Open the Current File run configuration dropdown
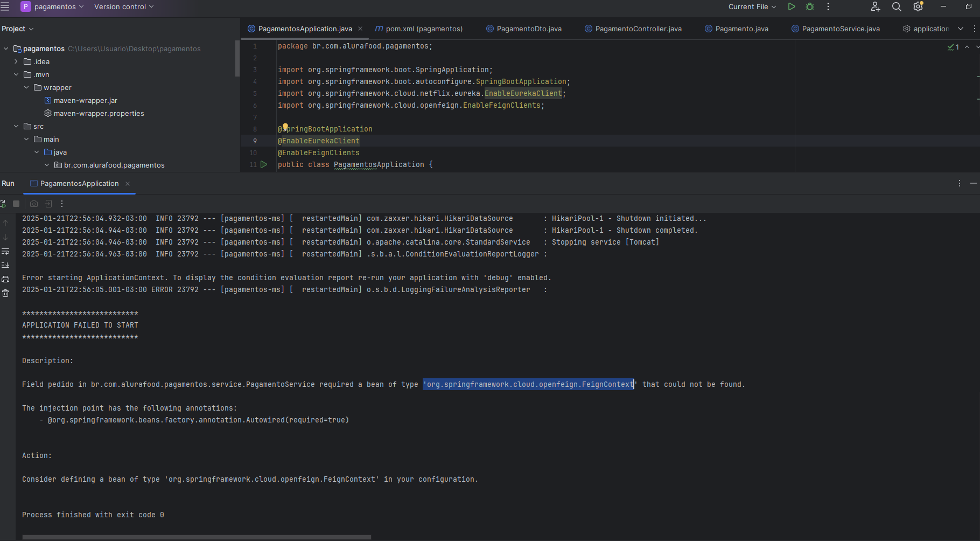The width and height of the screenshot is (980, 541). pyautogui.click(x=752, y=6)
